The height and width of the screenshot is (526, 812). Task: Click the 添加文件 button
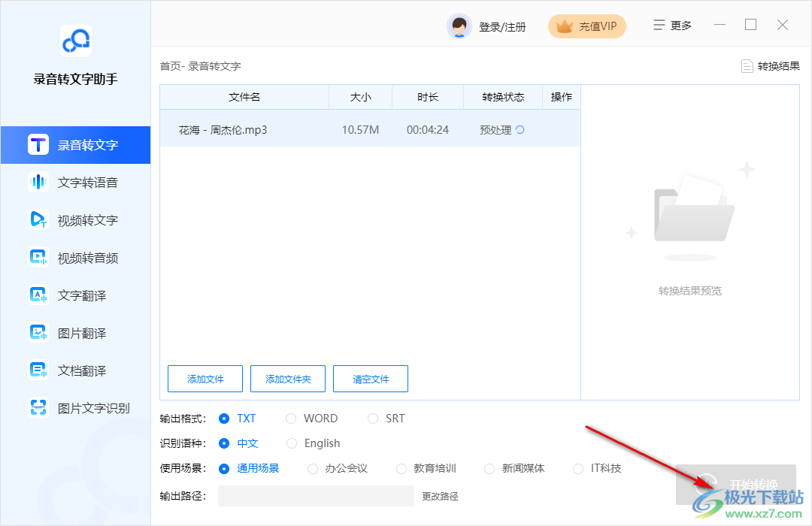point(205,379)
